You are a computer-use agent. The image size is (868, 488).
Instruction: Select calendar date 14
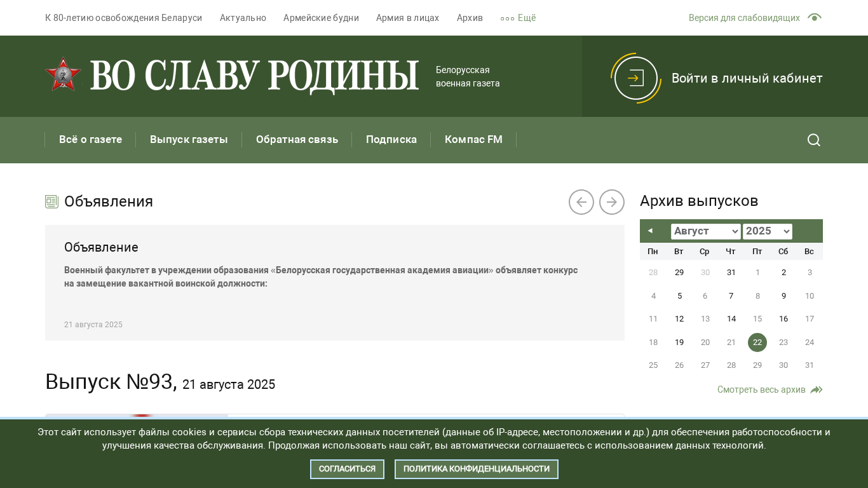(x=731, y=319)
